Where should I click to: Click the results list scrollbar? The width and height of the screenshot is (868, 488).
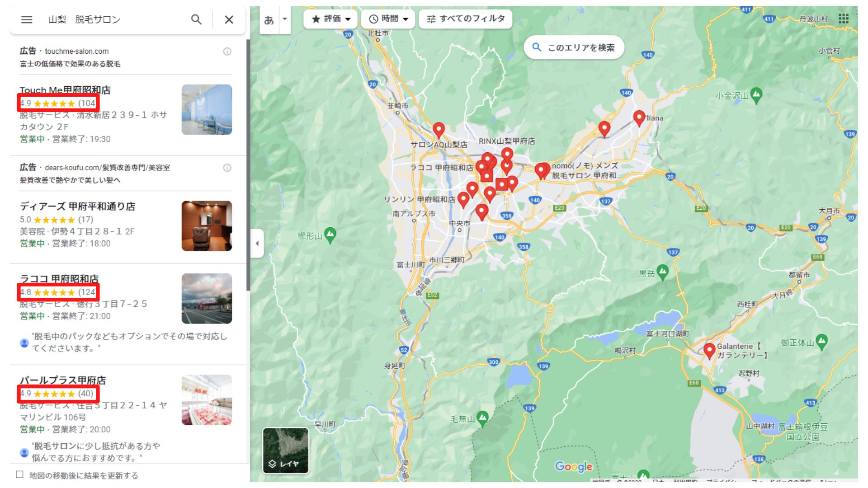tap(248, 165)
